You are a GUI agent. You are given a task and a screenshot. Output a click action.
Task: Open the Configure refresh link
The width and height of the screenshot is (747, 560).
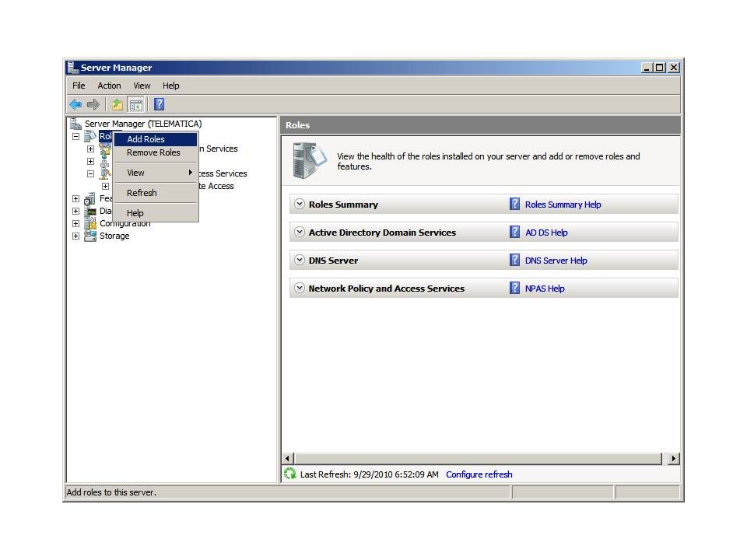click(479, 474)
